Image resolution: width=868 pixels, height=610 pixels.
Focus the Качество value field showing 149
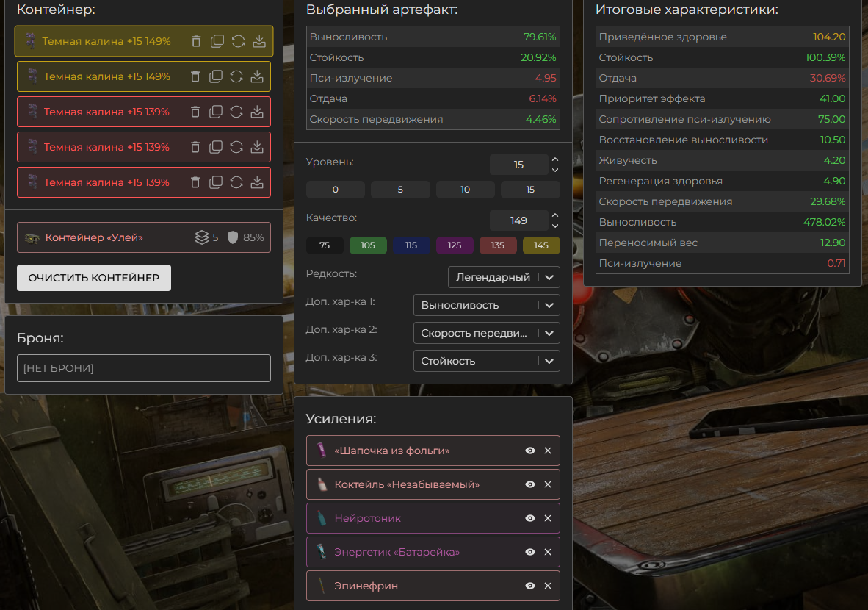[x=518, y=220]
